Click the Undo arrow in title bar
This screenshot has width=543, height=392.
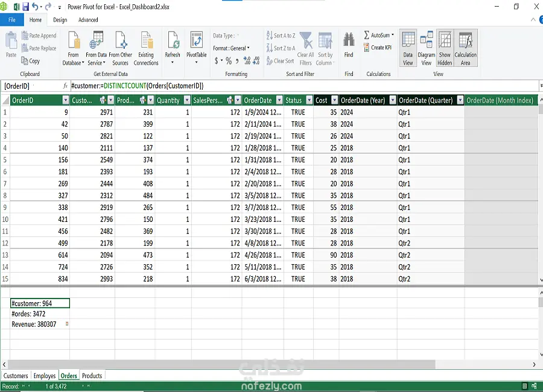pyautogui.click(x=35, y=7)
